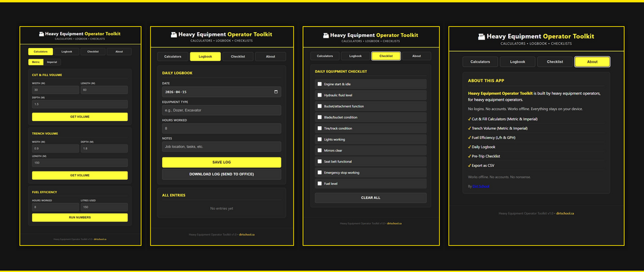Open the Logbook tab in the first panel
This screenshot has height=272, width=644.
(x=67, y=52)
